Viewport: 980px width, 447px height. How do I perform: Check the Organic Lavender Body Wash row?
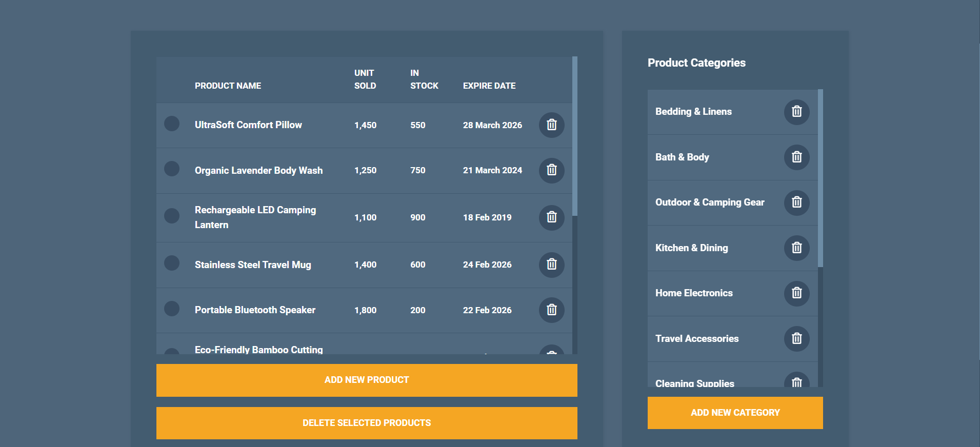[172, 169]
